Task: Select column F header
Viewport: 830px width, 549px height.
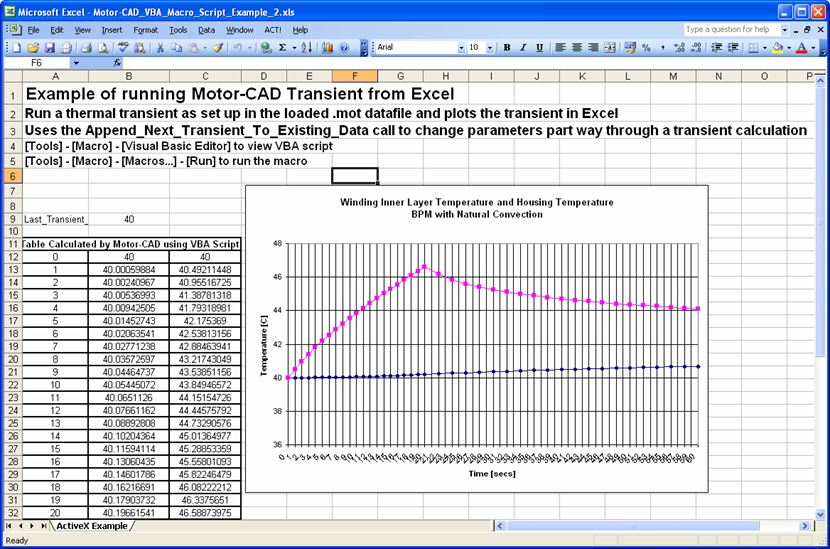Action: click(x=355, y=76)
